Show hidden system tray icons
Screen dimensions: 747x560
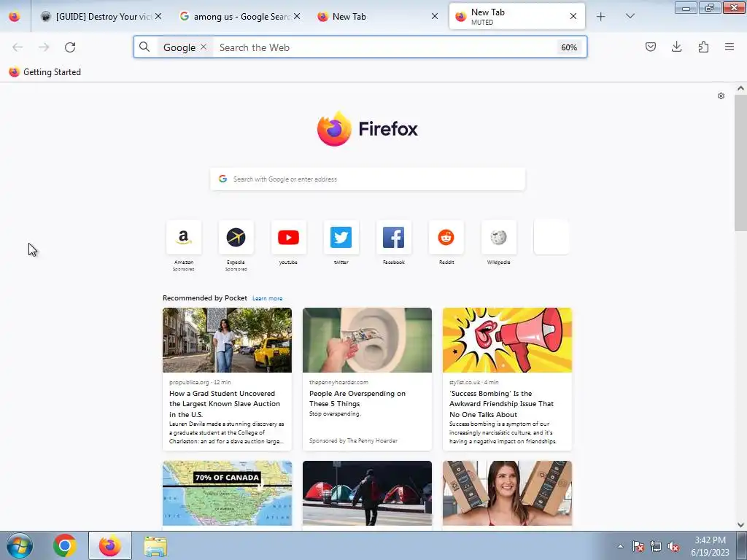620,546
